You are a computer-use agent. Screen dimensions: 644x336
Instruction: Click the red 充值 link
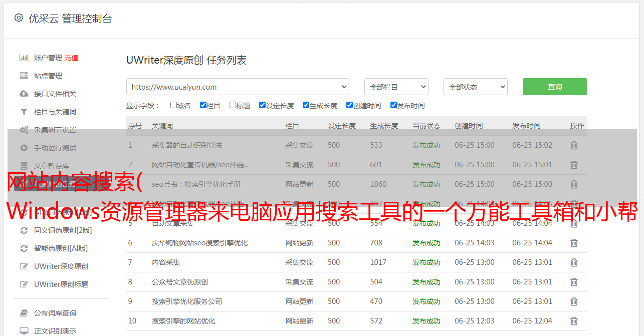(x=71, y=58)
